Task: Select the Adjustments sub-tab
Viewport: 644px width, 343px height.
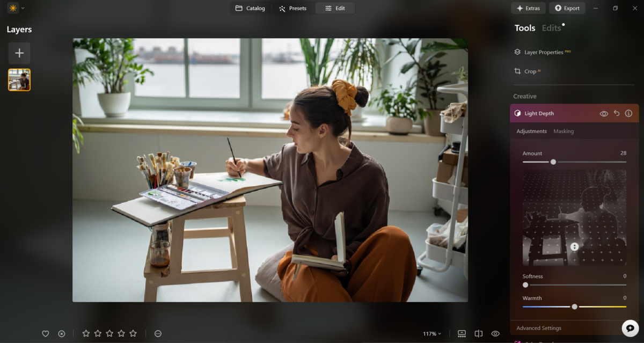Action: (x=531, y=131)
